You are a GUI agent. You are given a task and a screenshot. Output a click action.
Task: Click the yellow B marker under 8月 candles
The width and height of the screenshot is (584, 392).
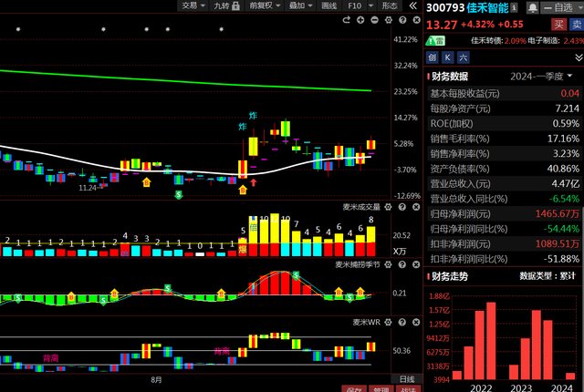[x=147, y=182]
